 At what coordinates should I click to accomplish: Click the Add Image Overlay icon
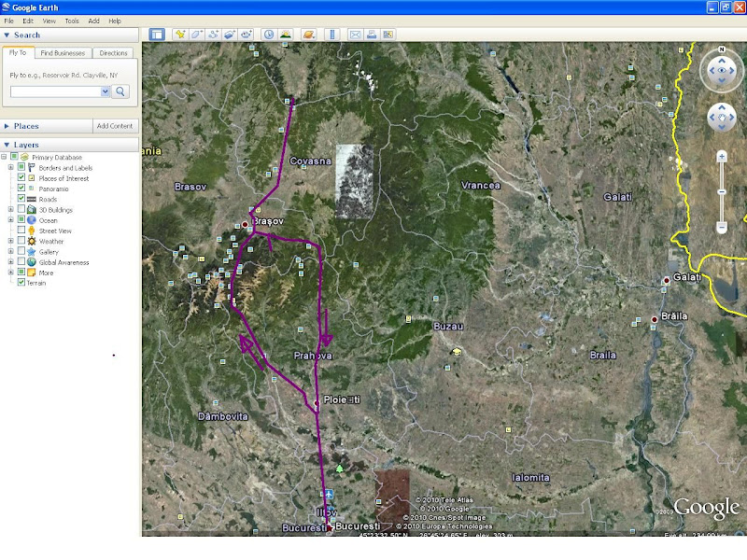230,35
